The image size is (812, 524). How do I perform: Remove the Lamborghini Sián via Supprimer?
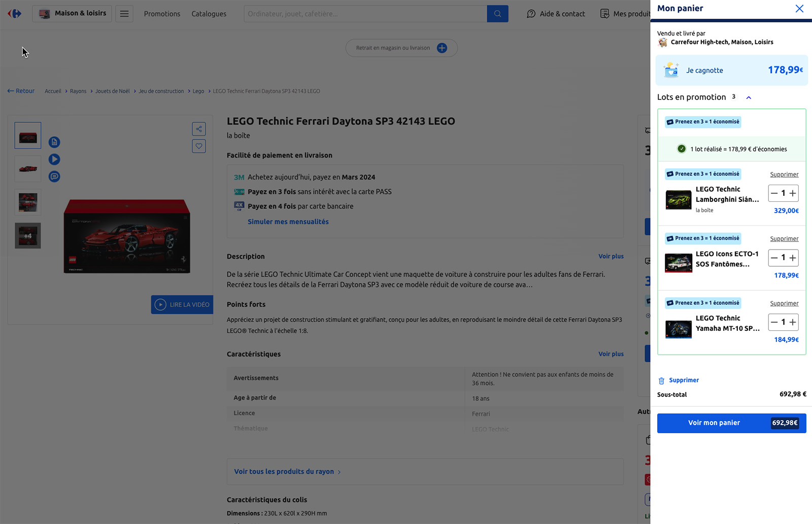click(x=784, y=174)
